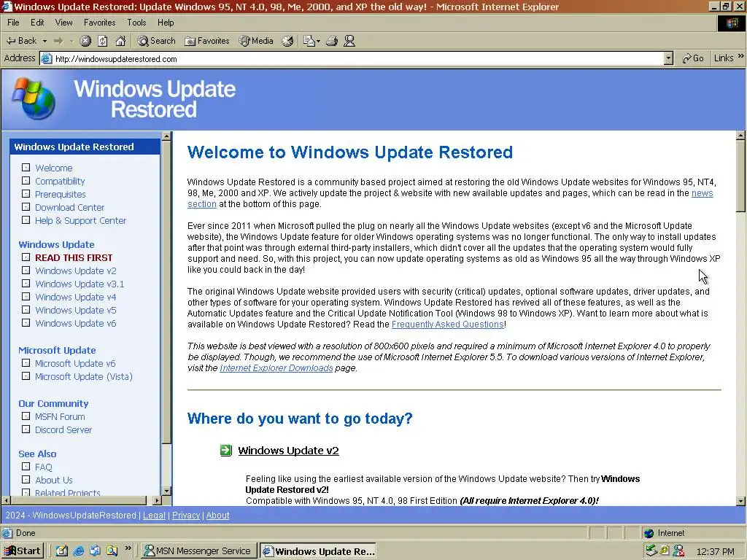Viewport: 747px width, 560px height.
Task: Click sidebar frame scroll up arrow
Action: [x=166, y=136]
